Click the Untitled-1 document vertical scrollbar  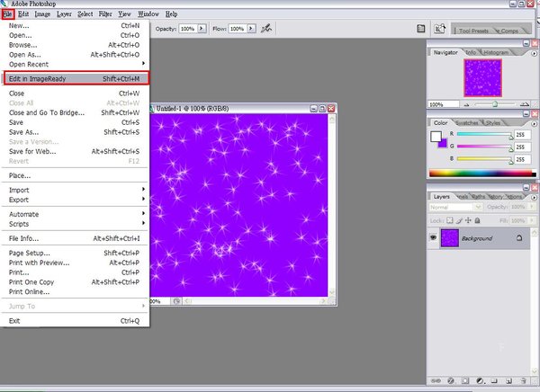[x=332, y=206]
